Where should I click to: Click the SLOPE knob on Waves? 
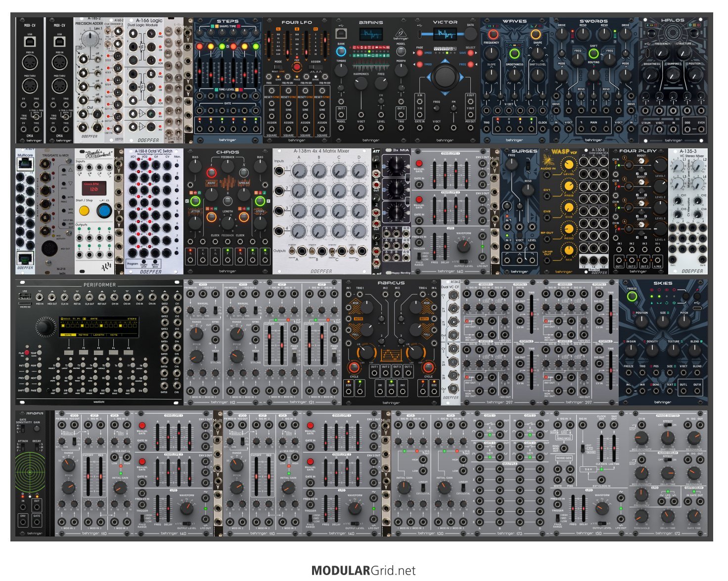491,75
